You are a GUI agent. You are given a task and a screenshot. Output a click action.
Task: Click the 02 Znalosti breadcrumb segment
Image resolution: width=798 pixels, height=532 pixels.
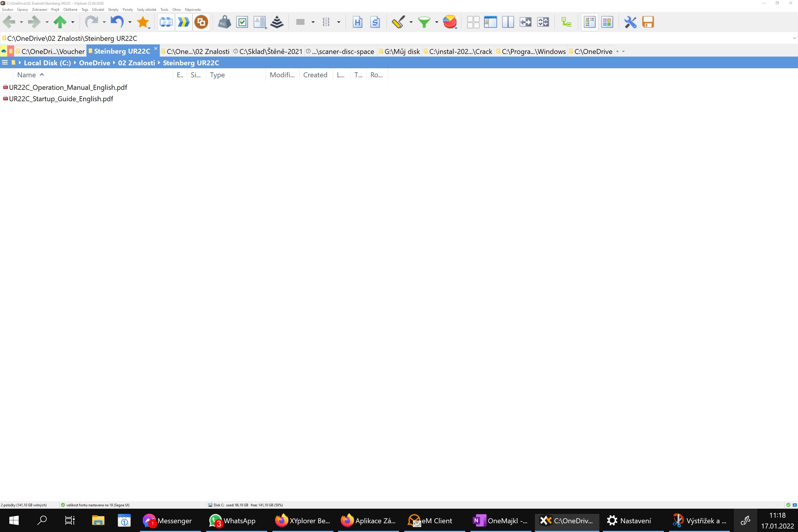pyautogui.click(x=136, y=63)
